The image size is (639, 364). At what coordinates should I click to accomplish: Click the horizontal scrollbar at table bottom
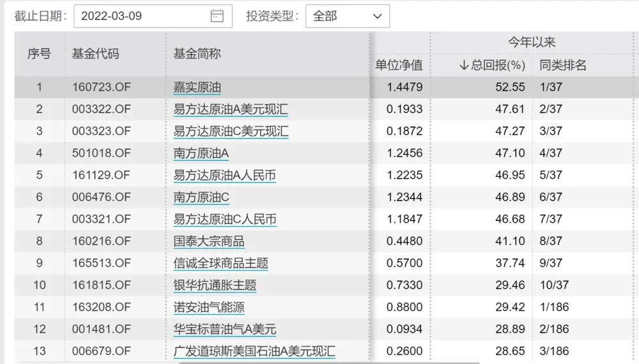(328, 362)
